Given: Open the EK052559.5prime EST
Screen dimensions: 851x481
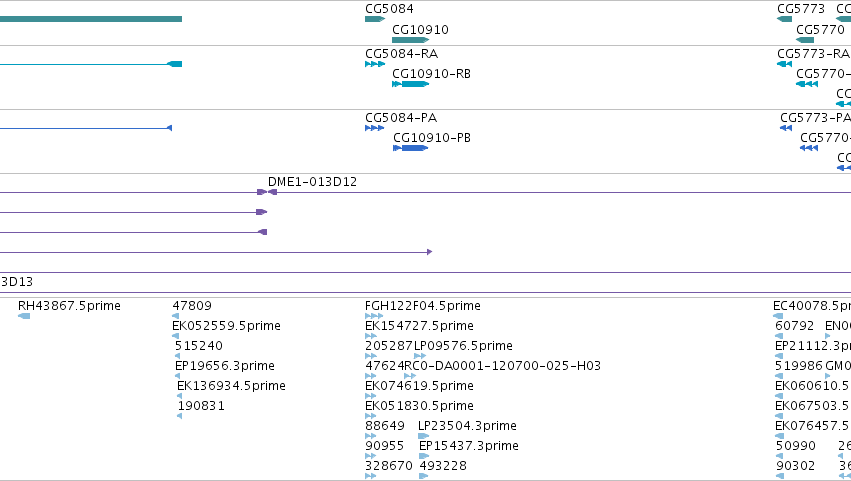Looking at the screenshot, I should [226, 326].
